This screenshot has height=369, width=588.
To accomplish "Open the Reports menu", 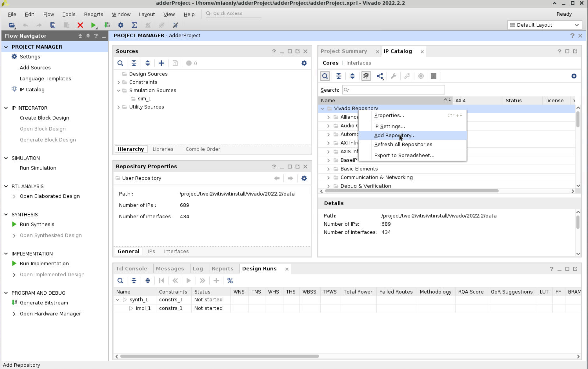I will click(x=94, y=14).
